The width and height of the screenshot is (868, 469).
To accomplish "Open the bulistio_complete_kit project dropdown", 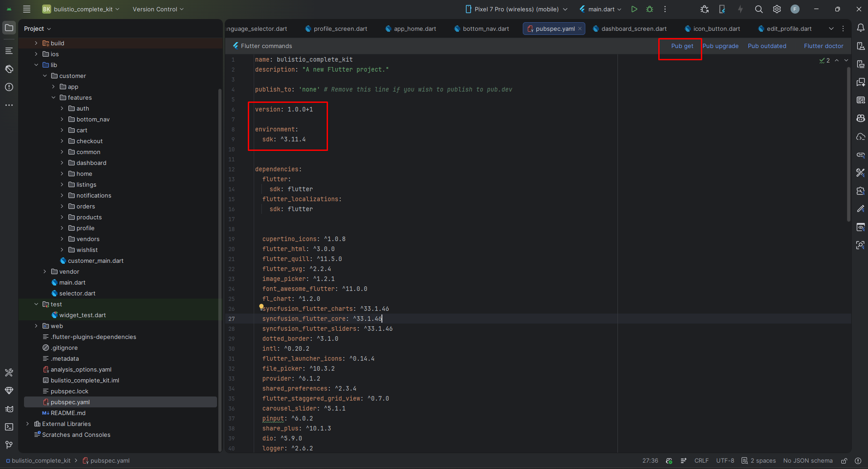I will (81, 9).
